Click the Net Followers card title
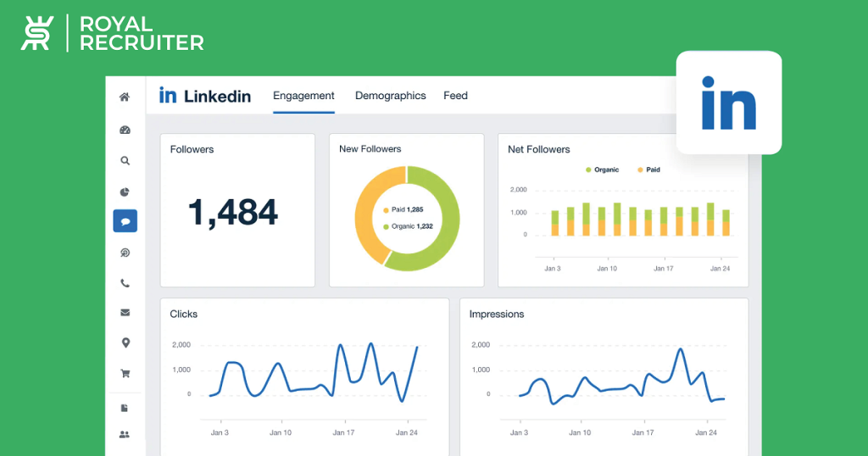This screenshot has height=456, width=868. click(538, 149)
